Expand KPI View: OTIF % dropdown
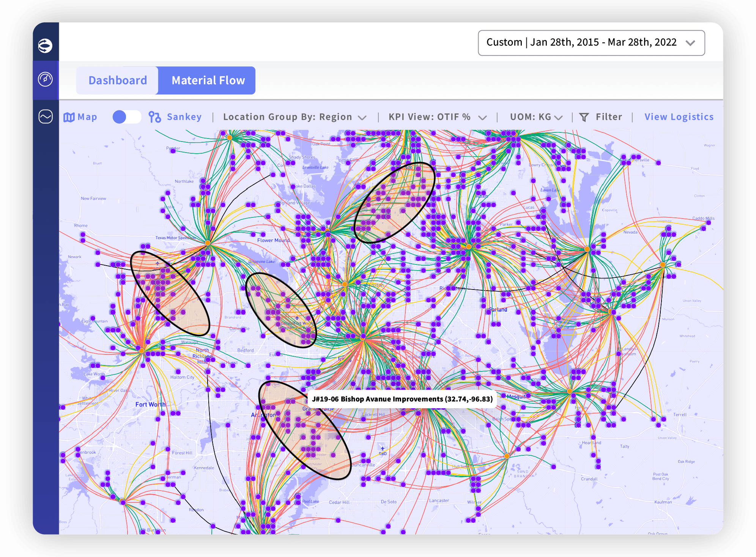The image size is (756, 557). (x=437, y=117)
